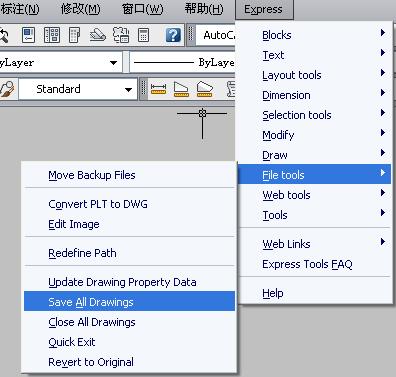Expand the Modify submenu in Express

tap(314, 135)
